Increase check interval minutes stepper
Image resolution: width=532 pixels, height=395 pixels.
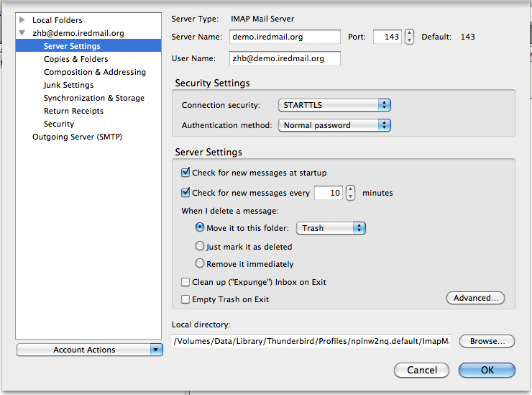[351, 189]
